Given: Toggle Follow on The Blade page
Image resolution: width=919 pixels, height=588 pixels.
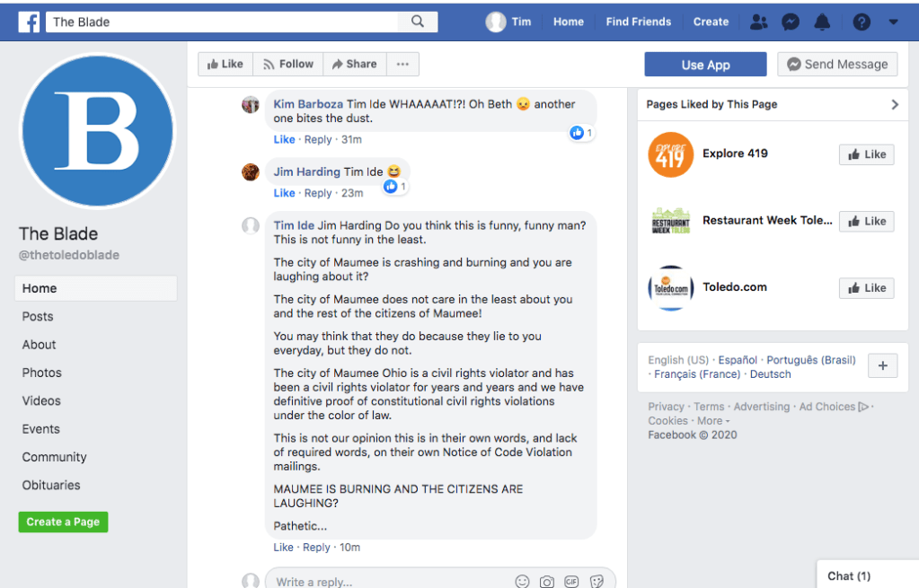Looking at the screenshot, I should [287, 64].
